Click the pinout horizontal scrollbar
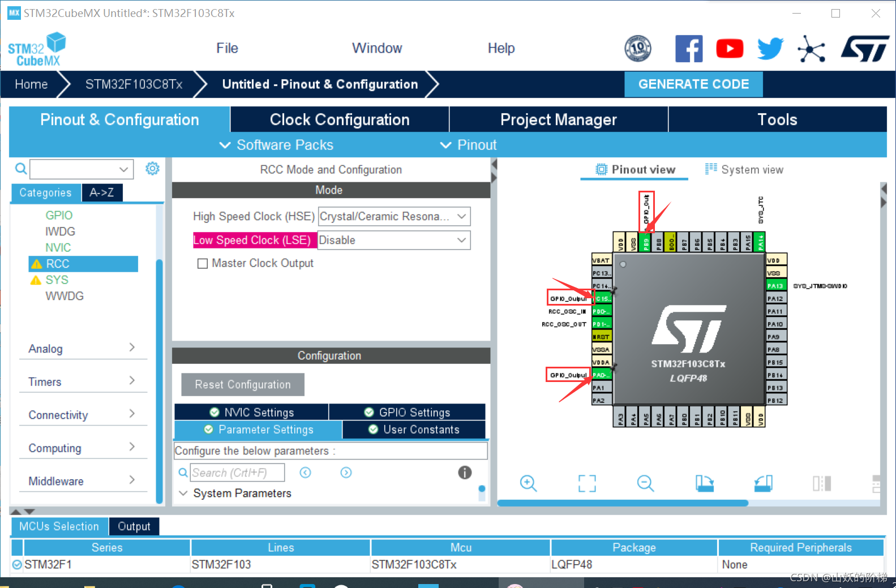This screenshot has height=588, width=896. point(623,503)
